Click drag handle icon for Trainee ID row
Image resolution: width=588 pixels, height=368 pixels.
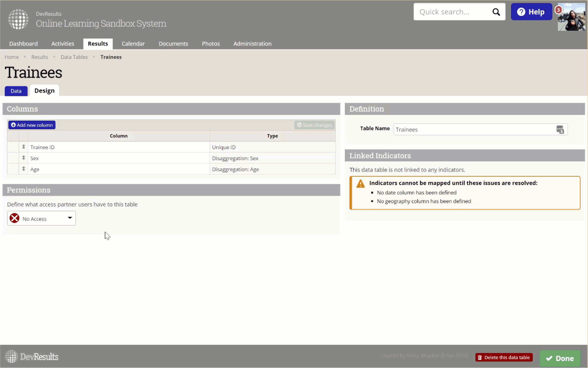click(x=24, y=147)
